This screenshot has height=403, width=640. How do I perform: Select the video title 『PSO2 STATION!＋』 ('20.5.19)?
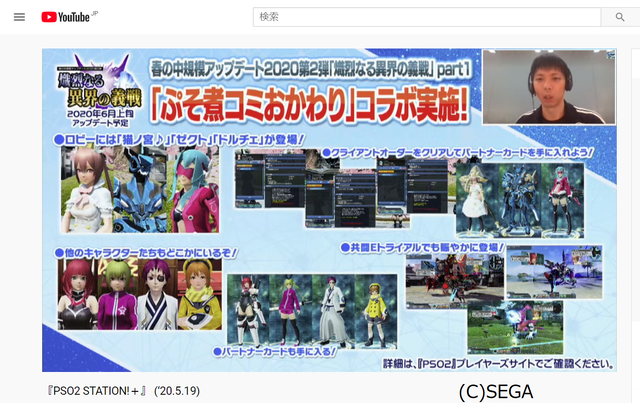tap(124, 391)
